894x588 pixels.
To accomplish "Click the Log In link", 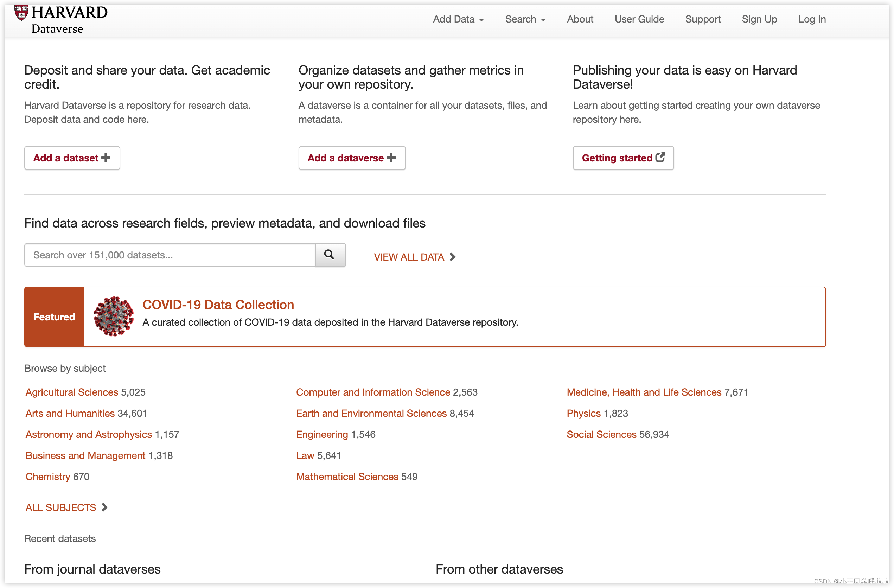I will (x=812, y=19).
